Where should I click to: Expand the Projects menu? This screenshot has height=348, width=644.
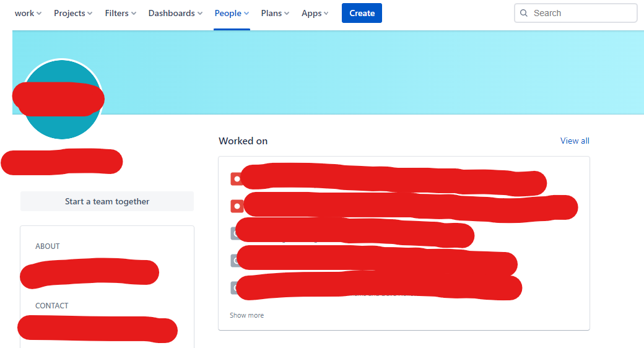(x=73, y=13)
